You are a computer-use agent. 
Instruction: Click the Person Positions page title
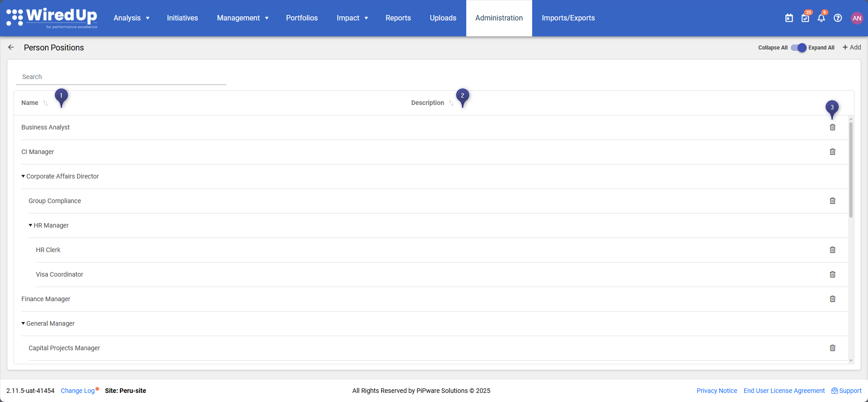[x=54, y=48]
